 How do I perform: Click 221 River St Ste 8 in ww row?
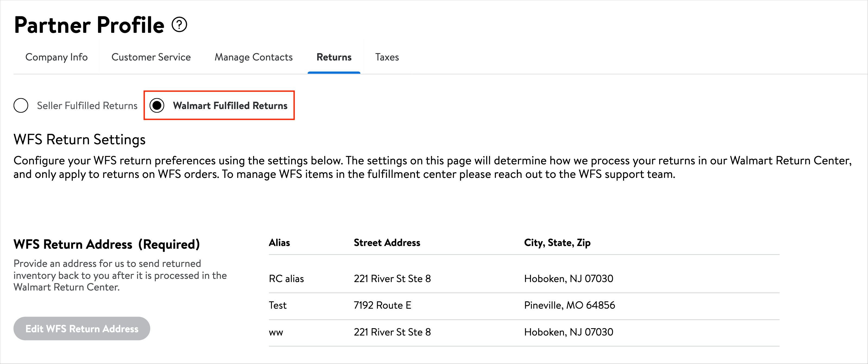pyautogui.click(x=392, y=332)
